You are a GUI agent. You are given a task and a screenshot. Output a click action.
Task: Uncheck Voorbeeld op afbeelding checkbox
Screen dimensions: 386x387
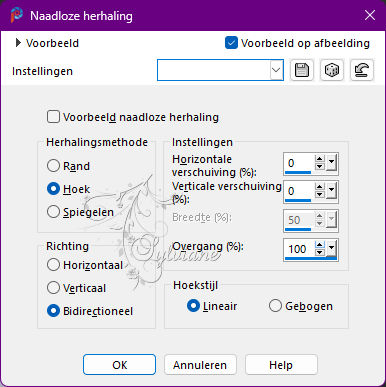tap(231, 43)
